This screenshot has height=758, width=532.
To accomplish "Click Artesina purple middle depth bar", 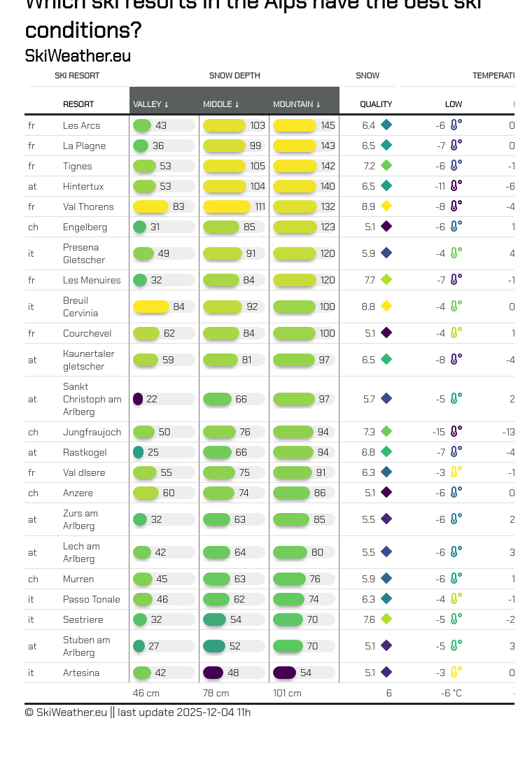I will 213,673.
